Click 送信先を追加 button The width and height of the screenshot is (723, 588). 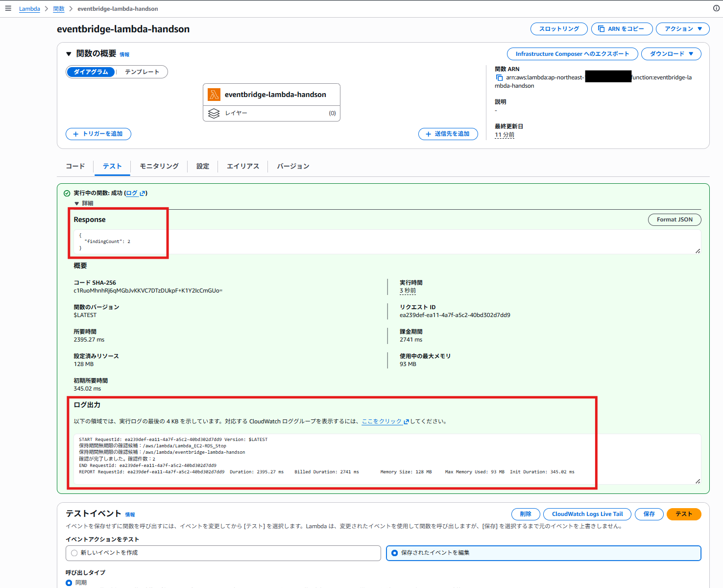[x=448, y=134]
